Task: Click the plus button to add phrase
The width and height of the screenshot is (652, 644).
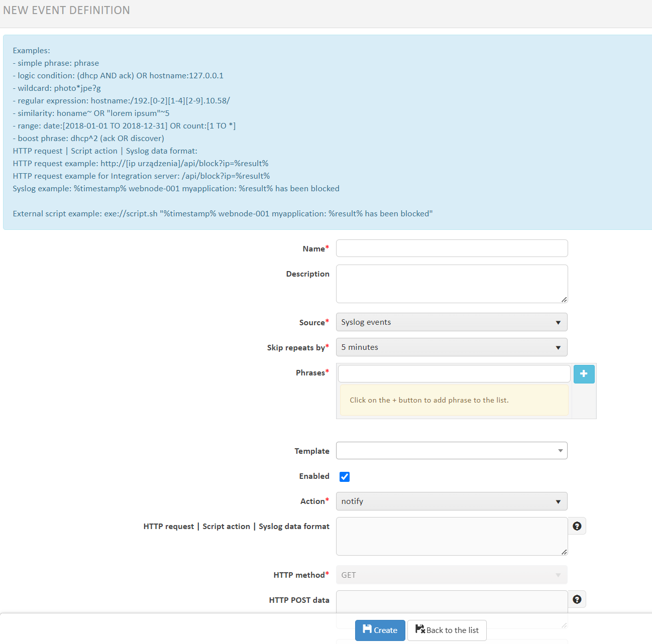Action: tap(584, 374)
